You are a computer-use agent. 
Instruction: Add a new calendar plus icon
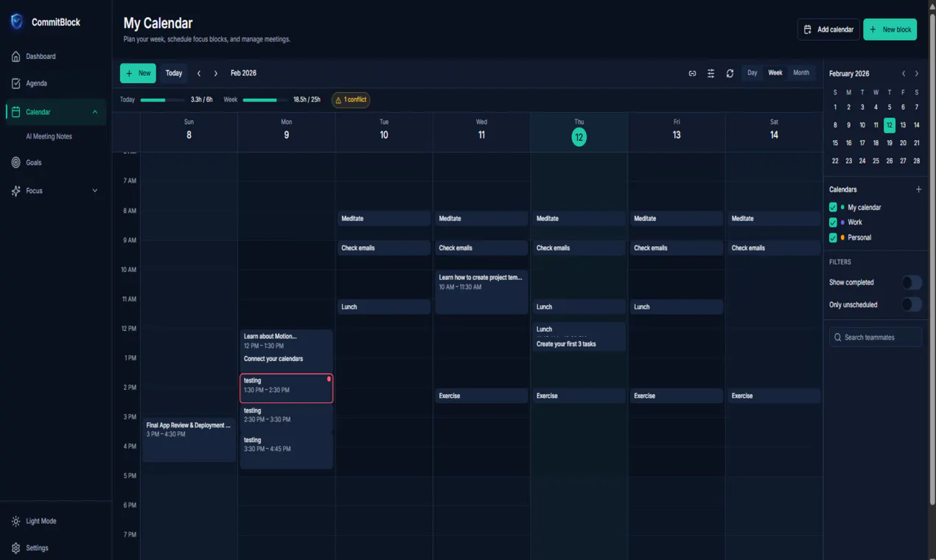click(918, 189)
